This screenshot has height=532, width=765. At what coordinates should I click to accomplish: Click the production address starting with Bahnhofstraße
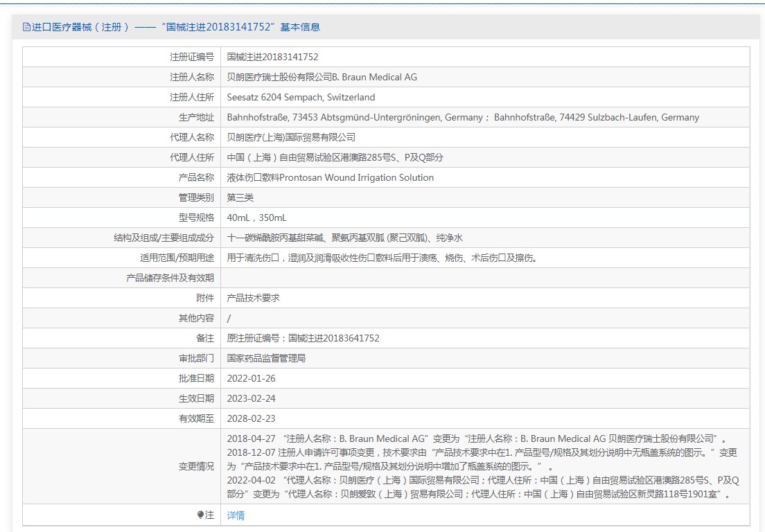(x=463, y=117)
